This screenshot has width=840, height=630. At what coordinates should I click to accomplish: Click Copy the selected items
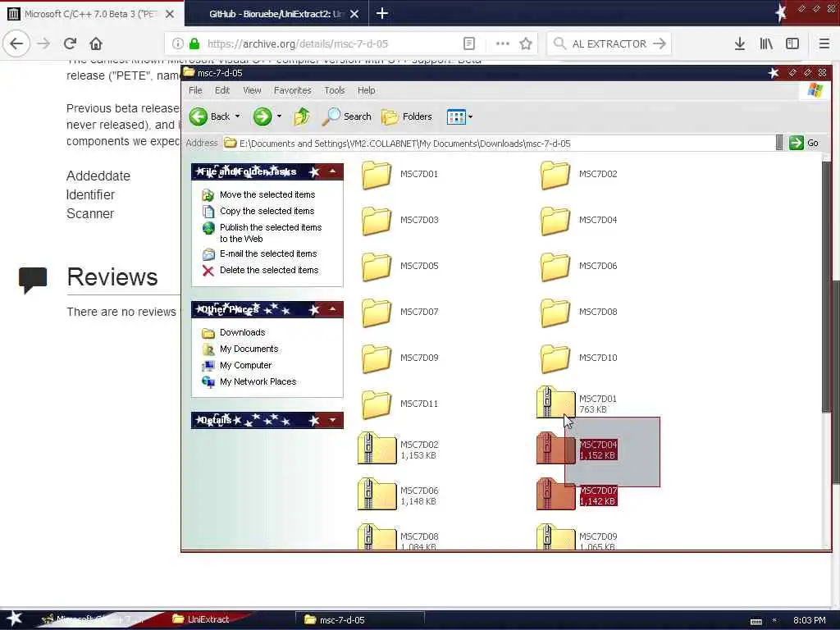267,211
